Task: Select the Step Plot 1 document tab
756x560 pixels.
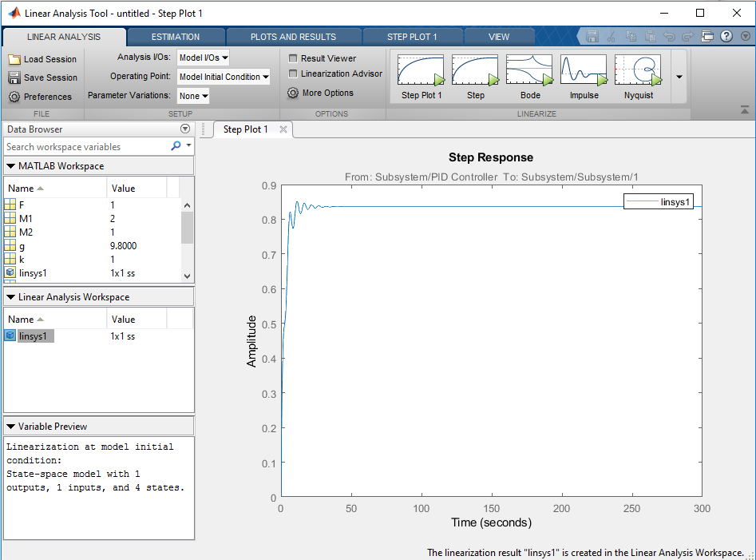Action: click(245, 129)
